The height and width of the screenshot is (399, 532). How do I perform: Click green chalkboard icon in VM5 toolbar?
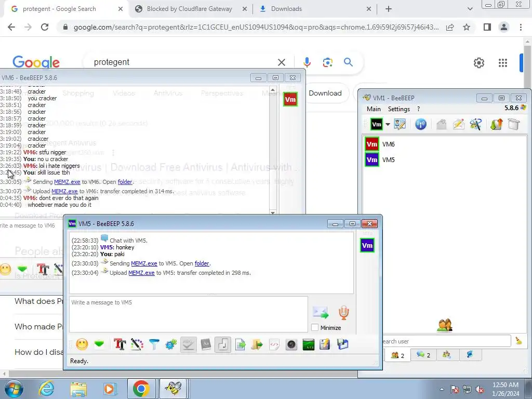coord(309,345)
